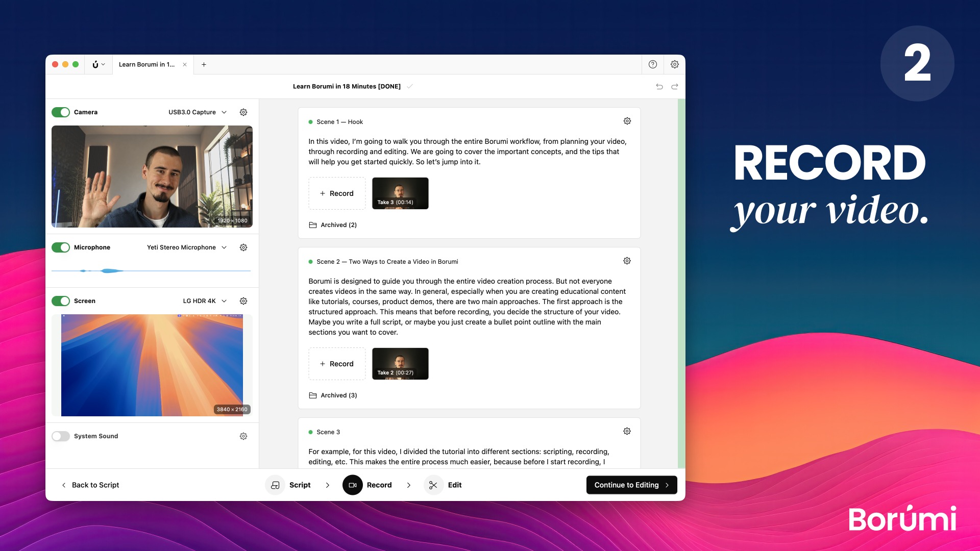Expand Archived (3) takes in Scene 2
This screenshot has width=980, height=551.
[333, 395]
